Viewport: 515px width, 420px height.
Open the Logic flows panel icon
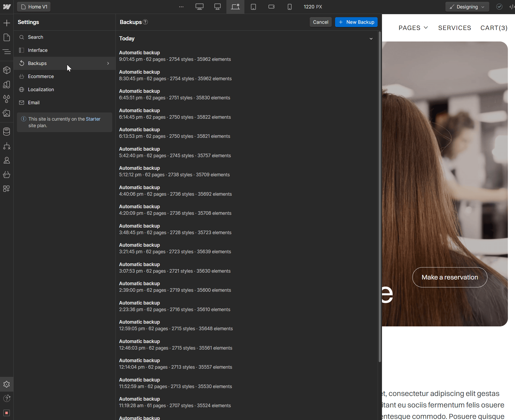7,146
